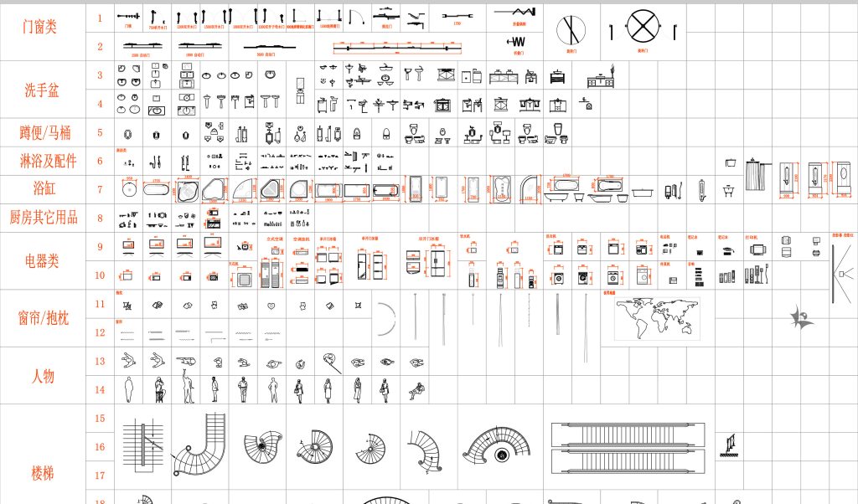The image size is (858, 504).
Task: Select the 洗手盆 category heading
Action: click(x=42, y=90)
